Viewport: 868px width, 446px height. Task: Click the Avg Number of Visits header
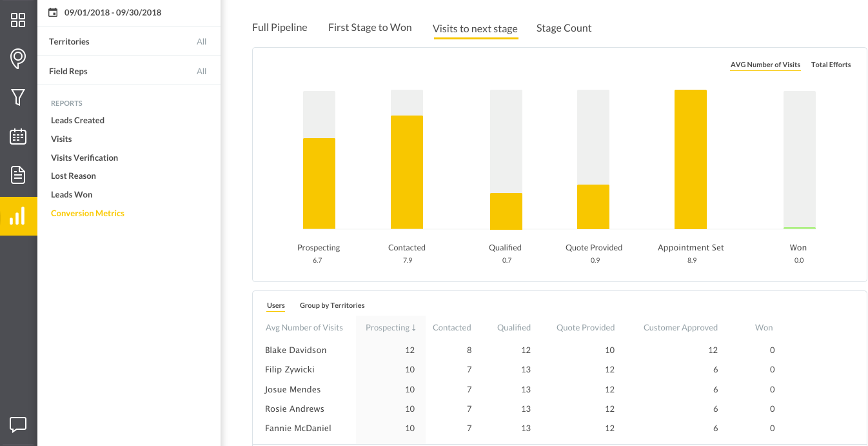[x=304, y=327]
